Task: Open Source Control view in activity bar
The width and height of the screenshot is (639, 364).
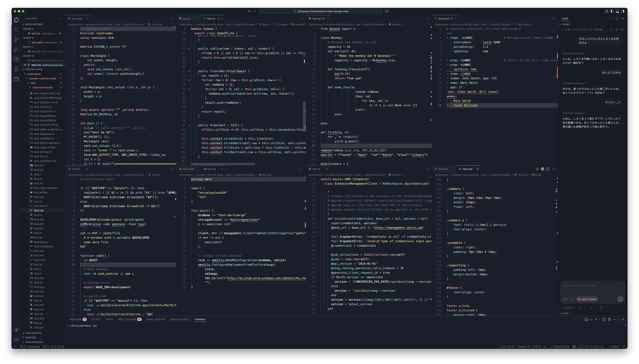Action: pyautogui.click(x=16, y=39)
